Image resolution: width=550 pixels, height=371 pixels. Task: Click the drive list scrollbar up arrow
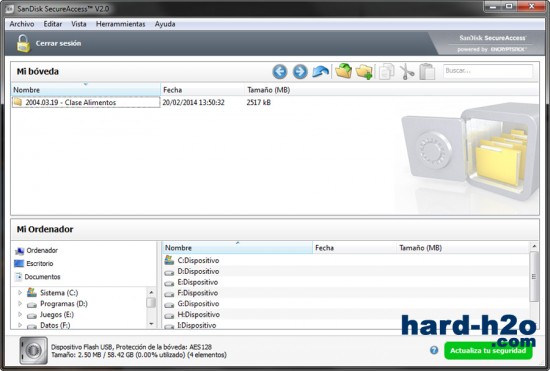534,246
